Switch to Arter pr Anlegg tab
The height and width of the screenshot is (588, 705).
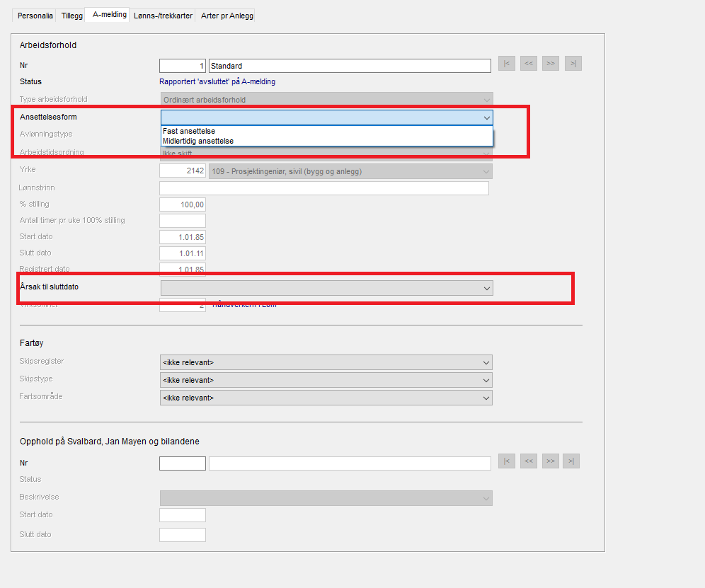coord(226,16)
